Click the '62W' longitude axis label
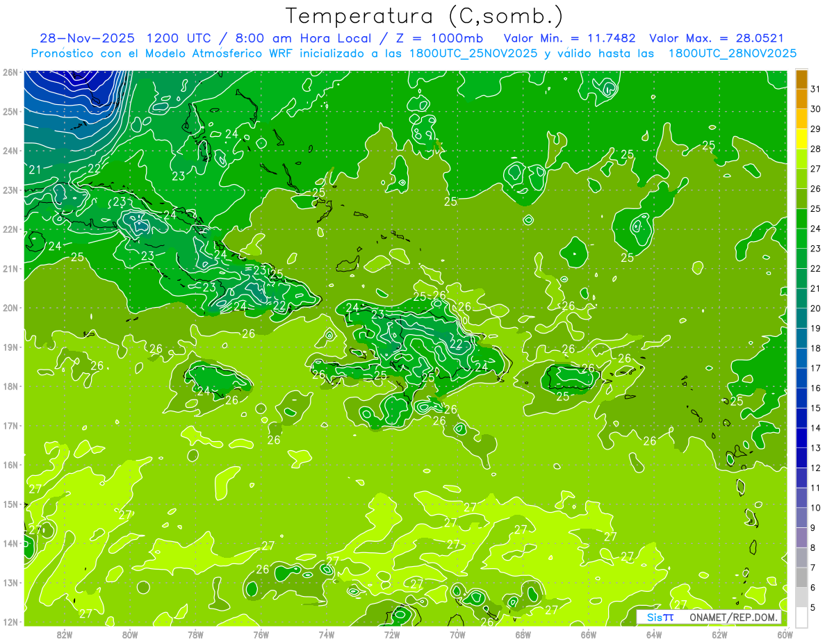 [719, 634]
